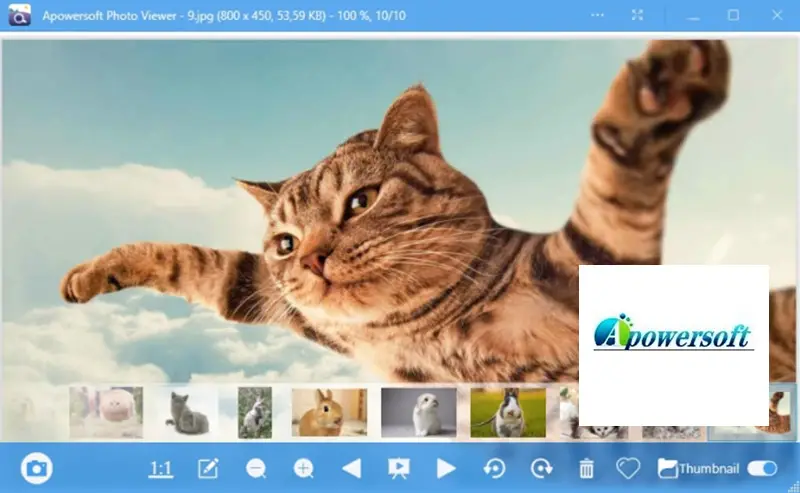The image size is (800, 493).
Task: Go to the next image
Action: tap(446, 469)
